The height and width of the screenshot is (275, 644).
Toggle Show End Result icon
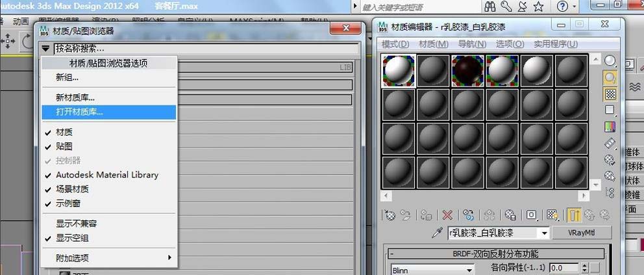pos(574,215)
